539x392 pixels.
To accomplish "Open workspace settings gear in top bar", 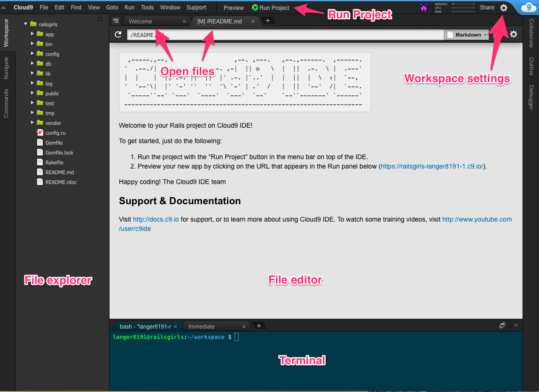I will click(x=504, y=8).
